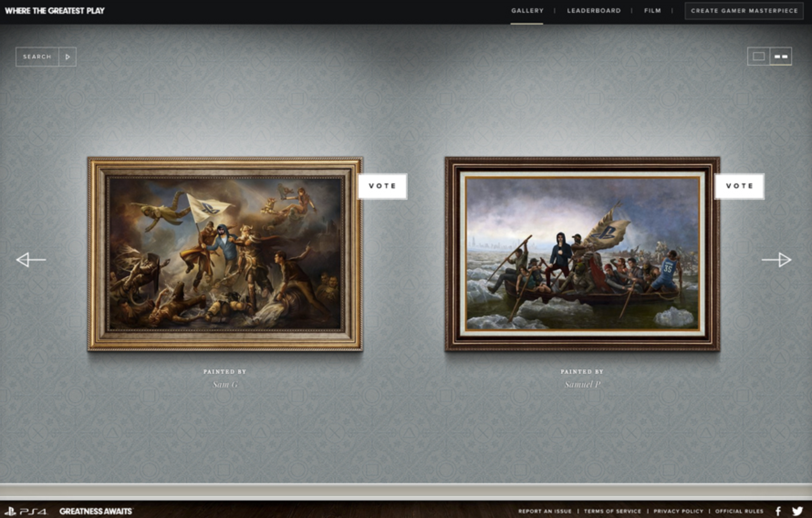This screenshot has height=518, width=812.
Task: Switch to single painting view
Action: (x=759, y=57)
